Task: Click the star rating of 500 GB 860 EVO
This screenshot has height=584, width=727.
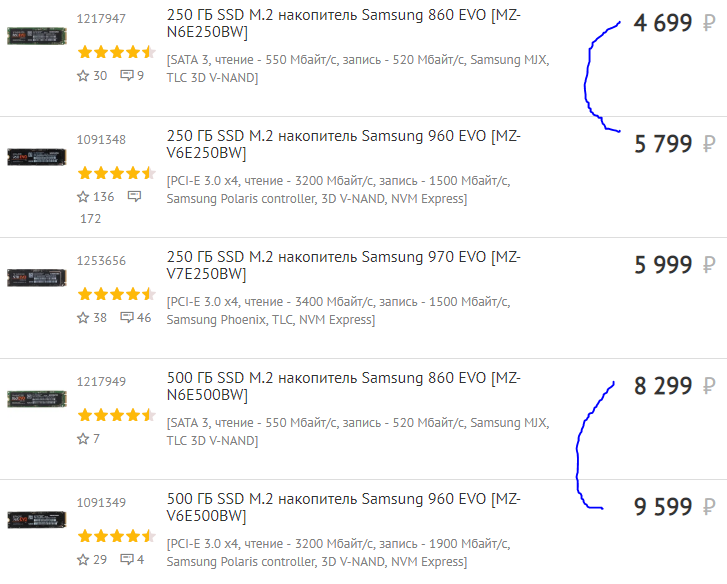Action: pos(116,415)
